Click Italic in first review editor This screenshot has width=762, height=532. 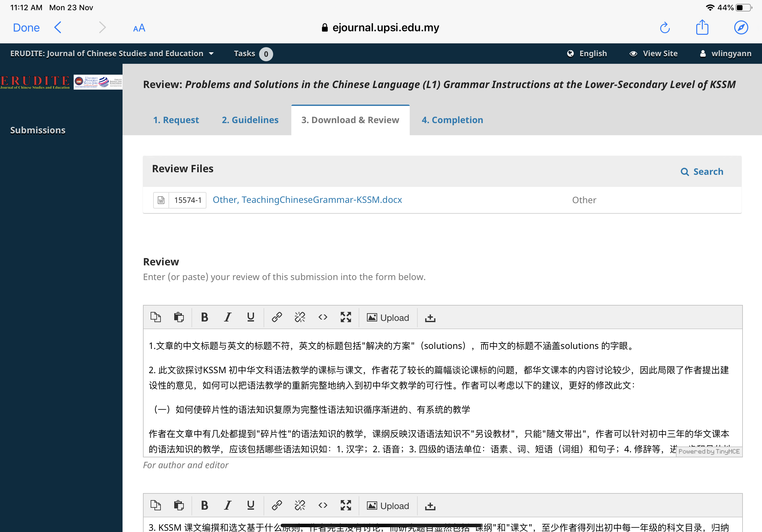(x=227, y=317)
